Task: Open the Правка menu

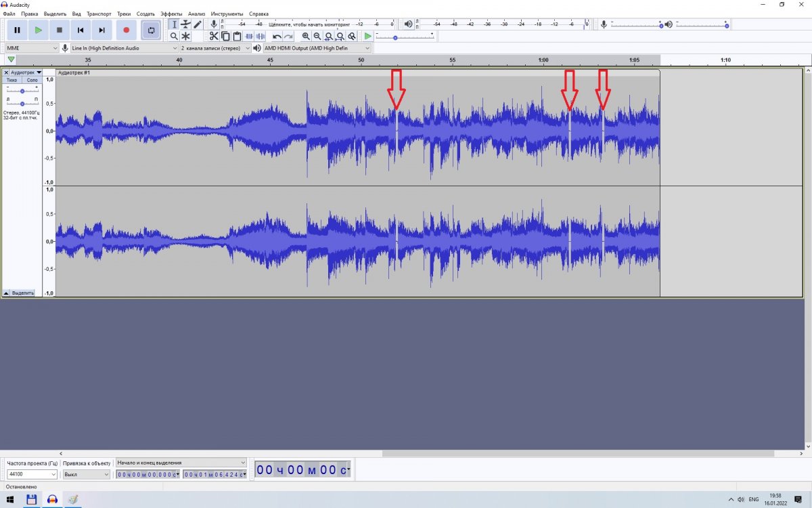Action: 30,14
